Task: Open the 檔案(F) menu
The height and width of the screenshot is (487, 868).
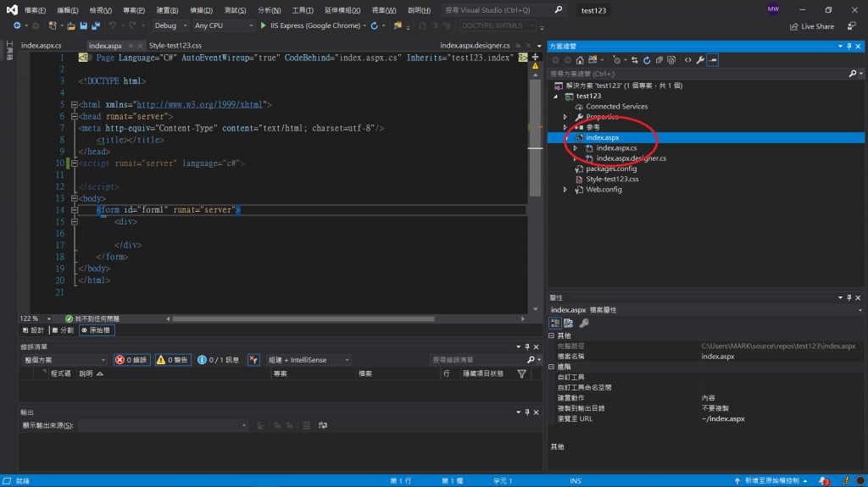Action: click(35, 10)
